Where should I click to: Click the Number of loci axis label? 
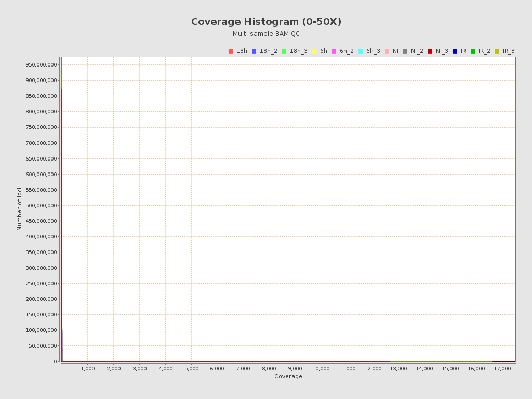[20, 209]
